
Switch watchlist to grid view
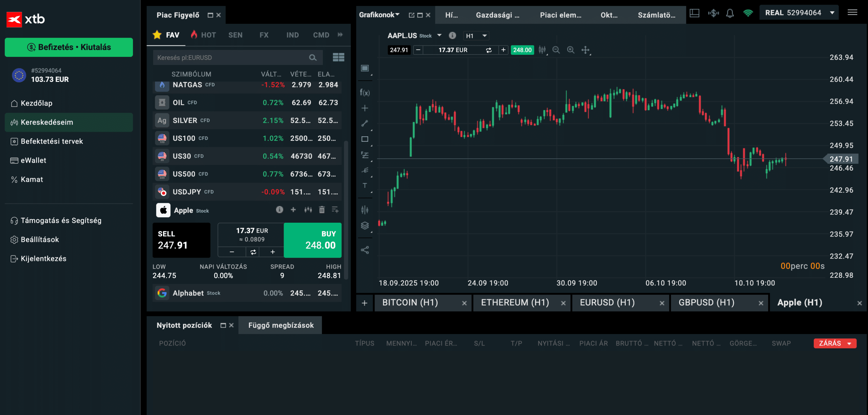[x=338, y=57]
